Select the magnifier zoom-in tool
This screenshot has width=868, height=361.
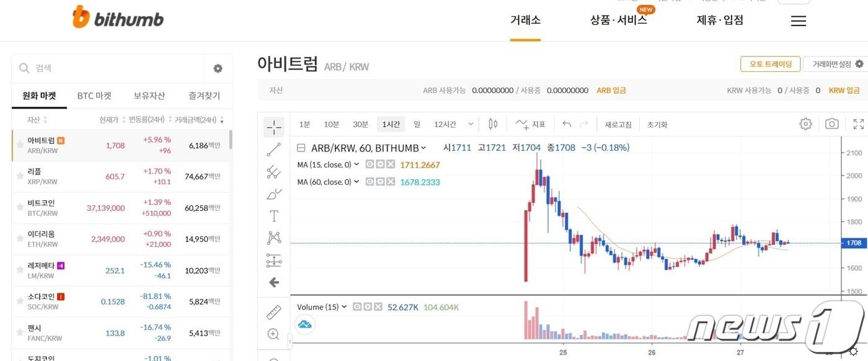[x=273, y=334]
